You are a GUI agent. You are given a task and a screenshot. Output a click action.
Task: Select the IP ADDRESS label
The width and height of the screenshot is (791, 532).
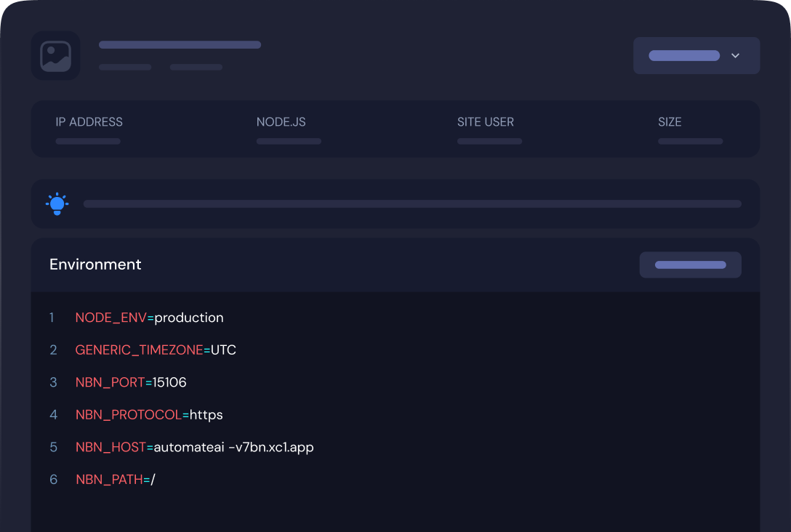(x=89, y=122)
